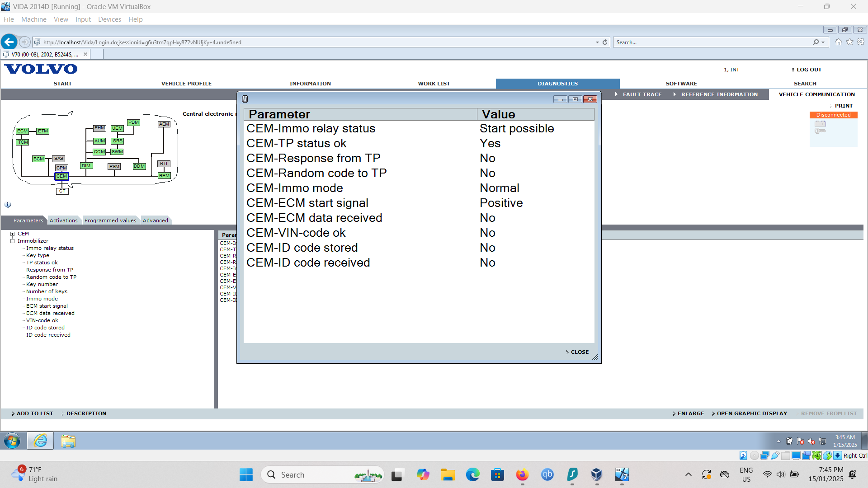The image size is (868, 488).
Task: Open Internet Explorer in VM taskbar
Action: point(40,441)
